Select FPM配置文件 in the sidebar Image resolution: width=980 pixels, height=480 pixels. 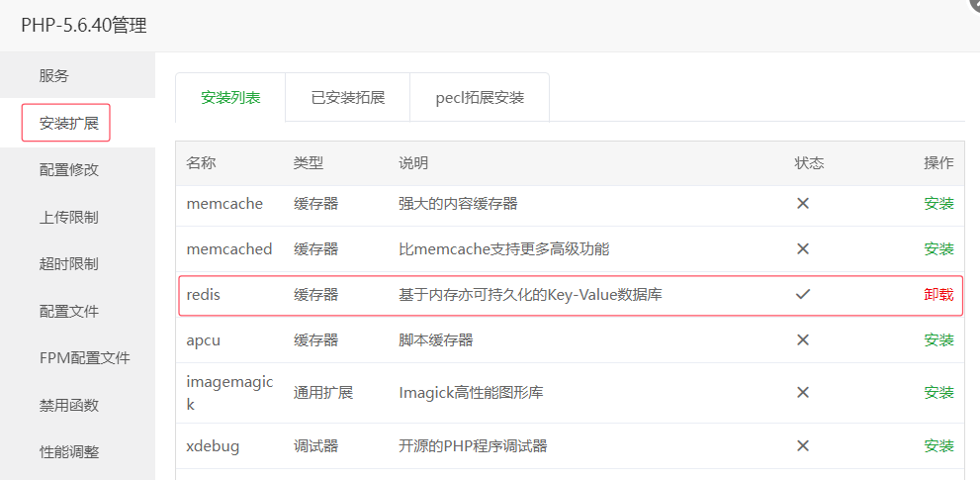[84, 357]
